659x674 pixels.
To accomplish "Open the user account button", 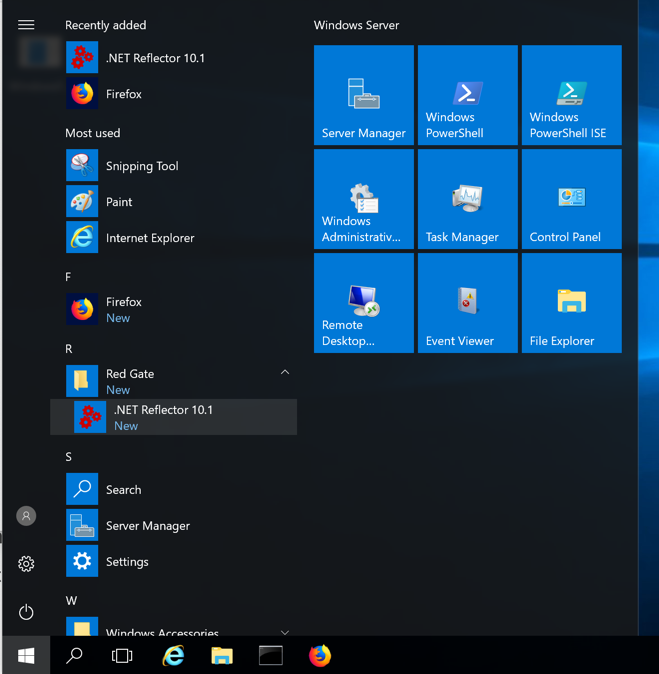I will 26,516.
